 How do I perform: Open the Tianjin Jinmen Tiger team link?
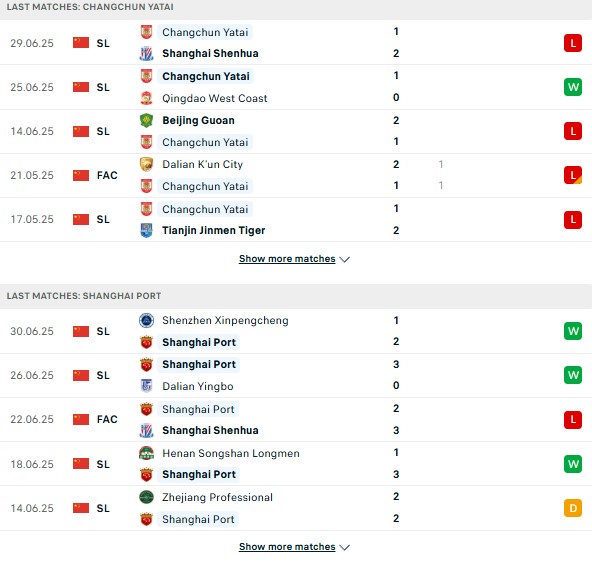[x=214, y=230]
